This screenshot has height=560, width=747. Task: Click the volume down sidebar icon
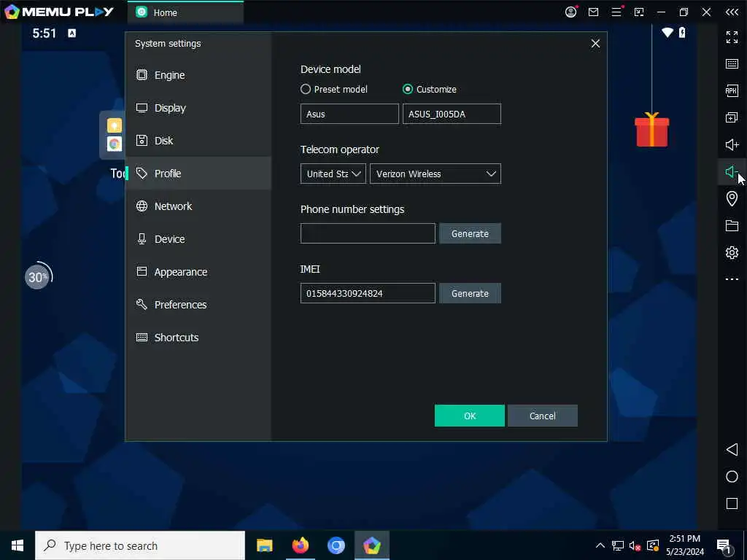[732, 171]
